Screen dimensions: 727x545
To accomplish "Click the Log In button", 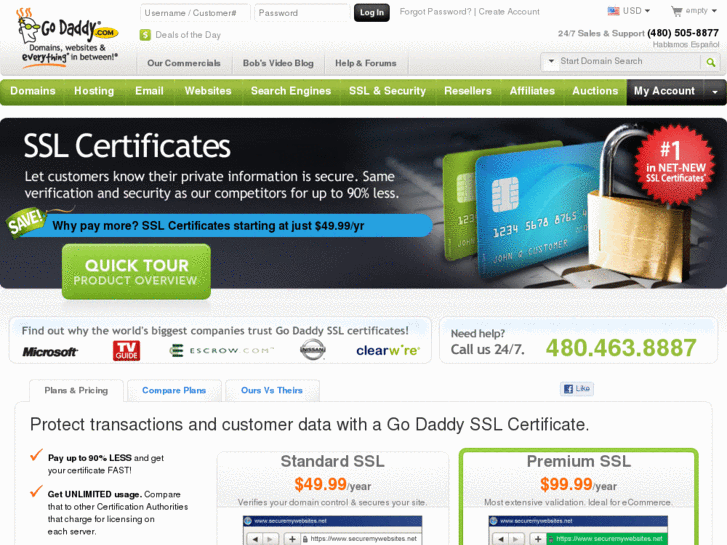I will (x=372, y=13).
